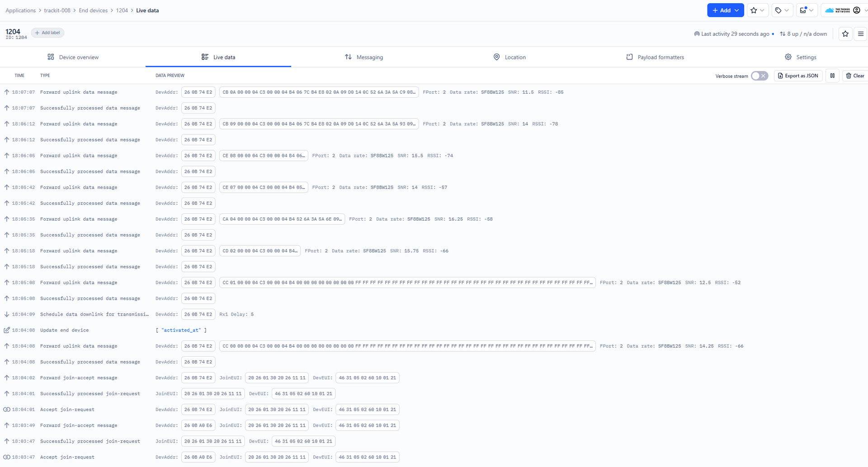Open the device Settings tab
This screenshot has height=467, width=868.
[801, 57]
